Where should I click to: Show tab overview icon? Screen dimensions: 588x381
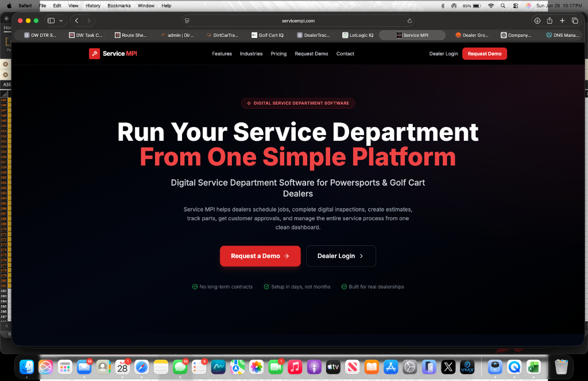click(x=575, y=21)
